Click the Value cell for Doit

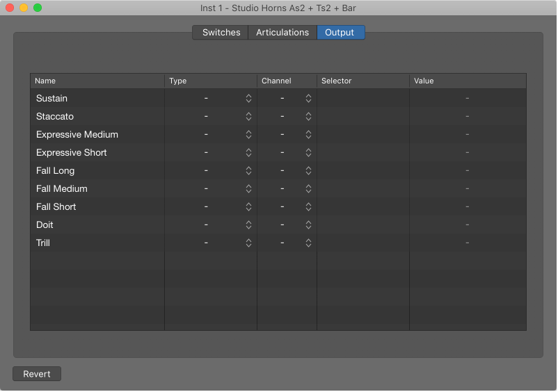pyautogui.click(x=468, y=225)
